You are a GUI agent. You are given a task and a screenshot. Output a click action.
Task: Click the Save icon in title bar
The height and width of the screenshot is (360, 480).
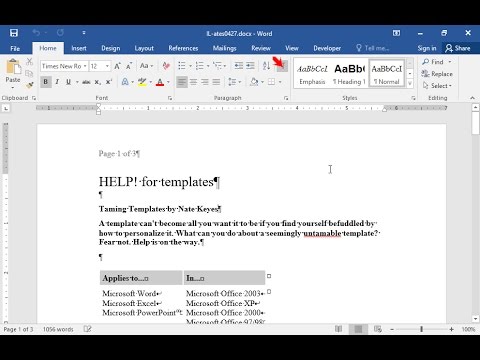[14, 33]
